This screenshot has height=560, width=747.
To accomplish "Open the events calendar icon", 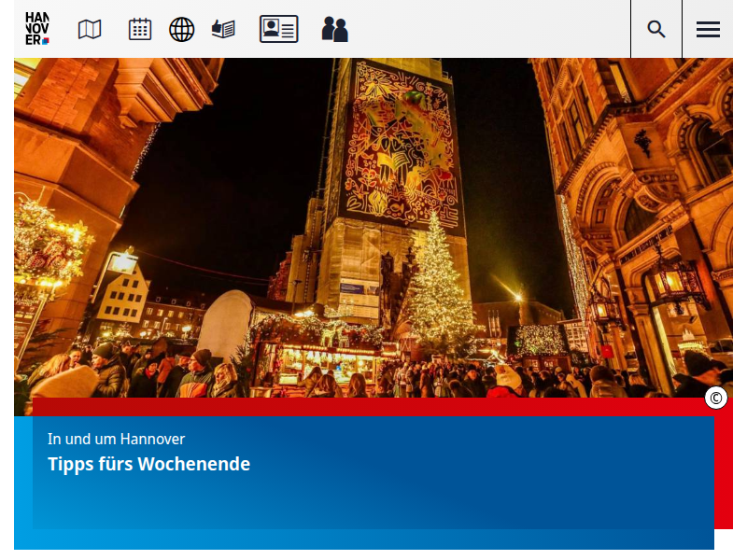I will coord(140,29).
